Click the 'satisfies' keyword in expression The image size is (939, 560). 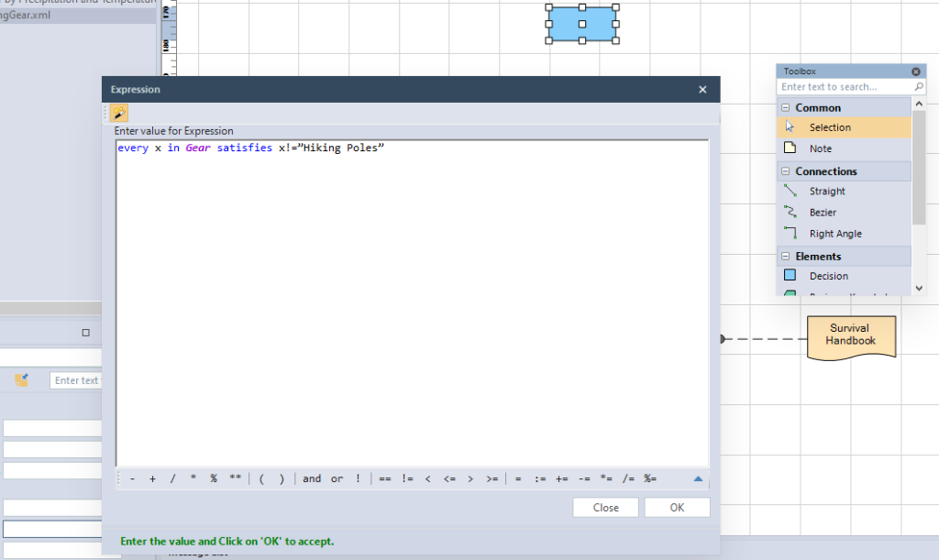click(x=244, y=148)
